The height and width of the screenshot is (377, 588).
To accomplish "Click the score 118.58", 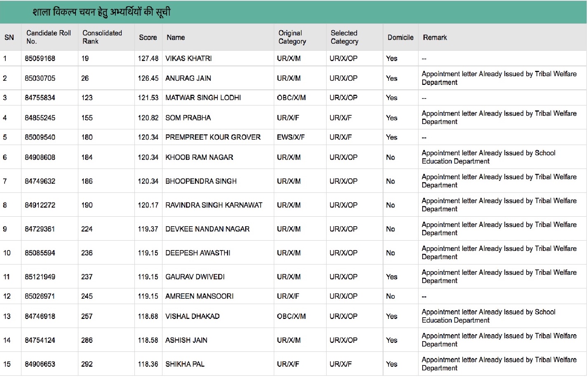I will click(148, 340).
